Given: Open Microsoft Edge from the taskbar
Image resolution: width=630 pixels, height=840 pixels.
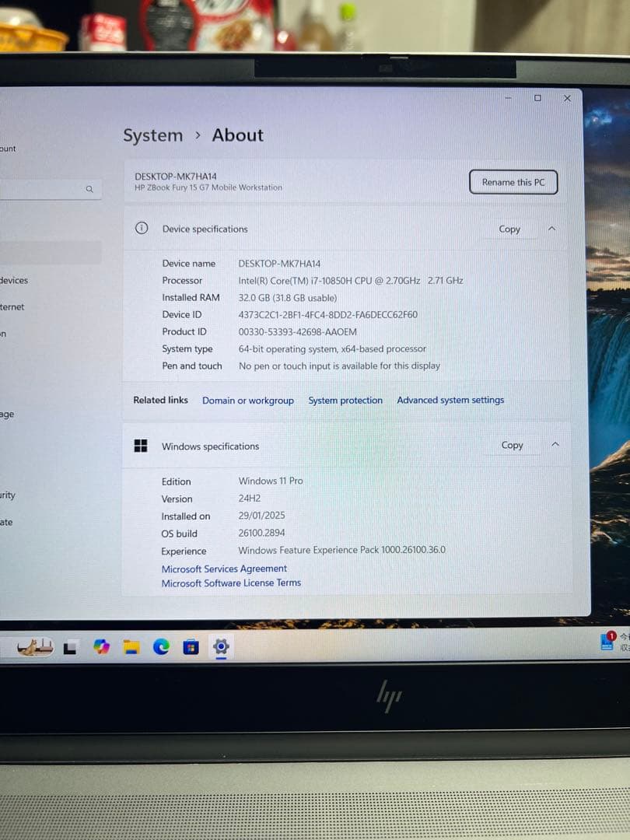Looking at the screenshot, I should 161,647.
